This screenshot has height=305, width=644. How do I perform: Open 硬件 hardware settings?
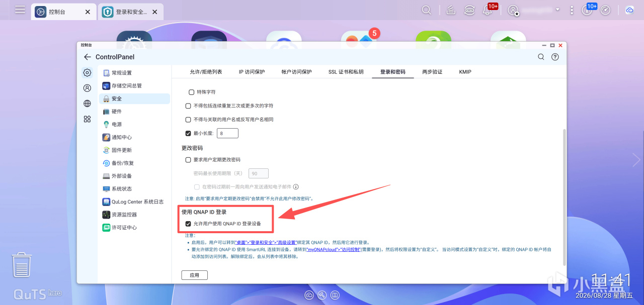(x=134, y=112)
